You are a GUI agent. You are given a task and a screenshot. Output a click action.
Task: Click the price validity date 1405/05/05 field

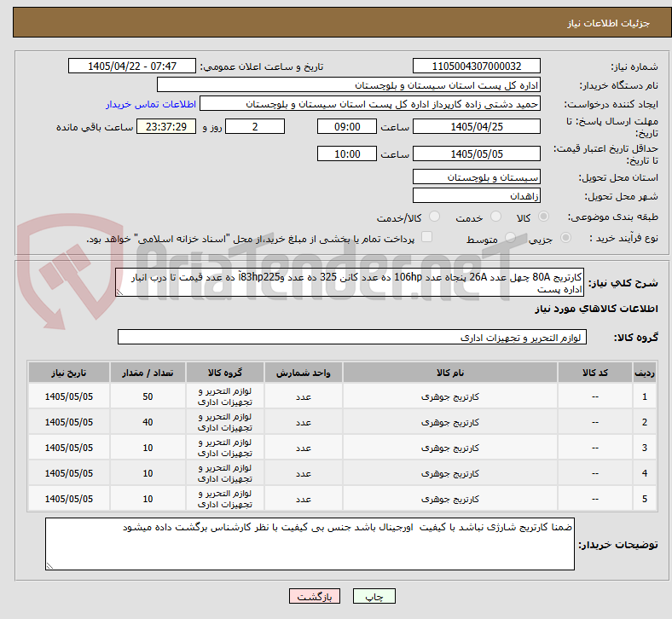(477, 153)
